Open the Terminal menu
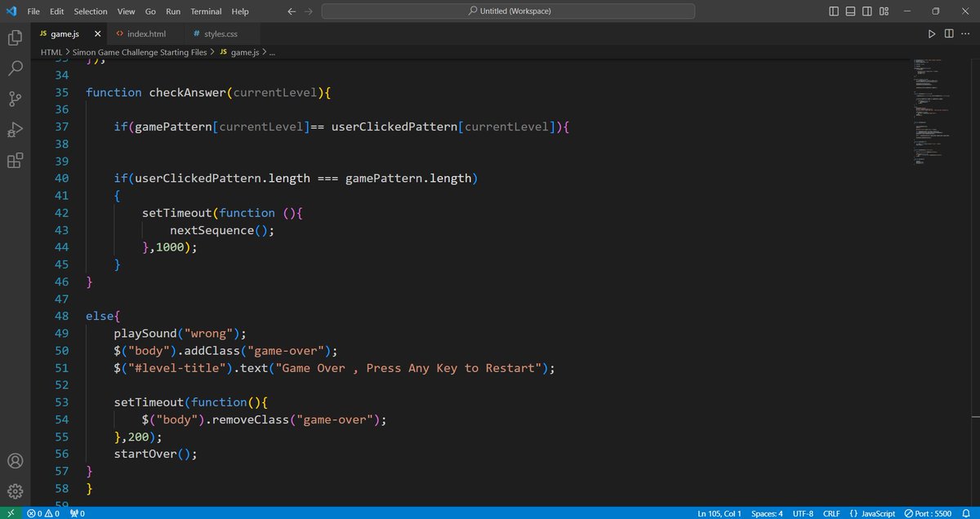 tap(206, 11)
